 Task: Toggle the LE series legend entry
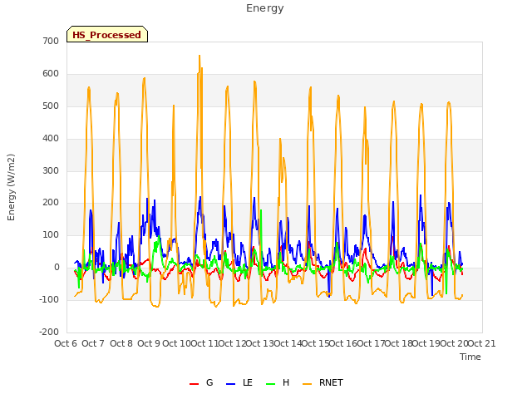point(239,383)
